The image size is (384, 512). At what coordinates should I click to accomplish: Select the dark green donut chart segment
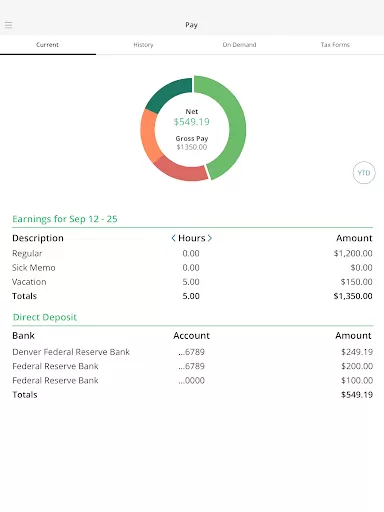point(168,93)
